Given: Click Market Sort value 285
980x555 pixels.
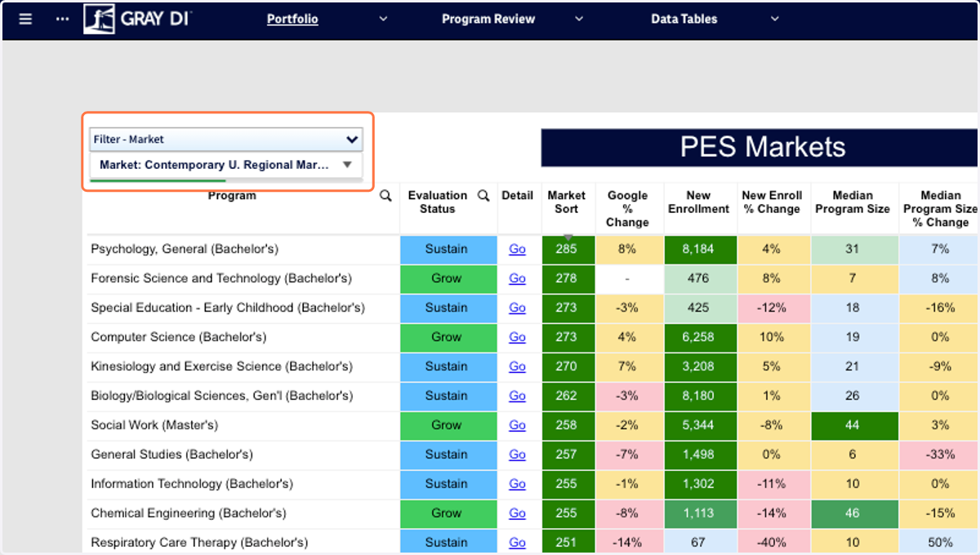Looking at the screenshot, I should [x=567, y=249].
